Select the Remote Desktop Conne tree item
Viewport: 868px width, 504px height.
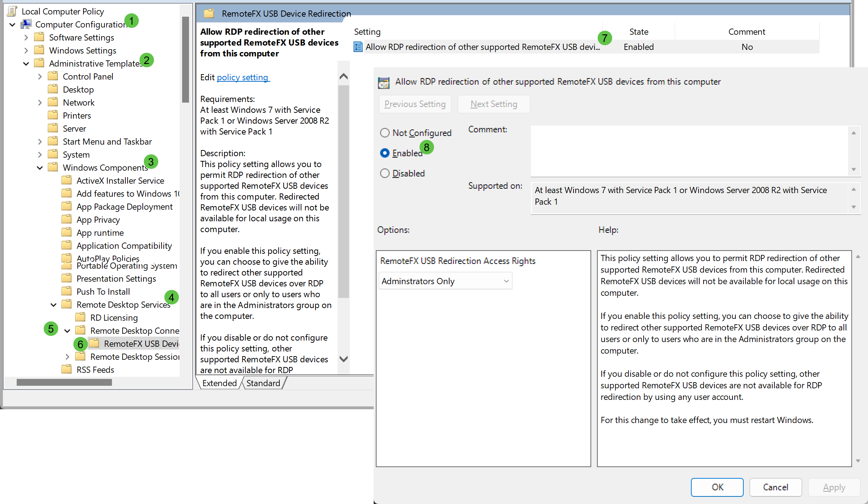(134, 330)
